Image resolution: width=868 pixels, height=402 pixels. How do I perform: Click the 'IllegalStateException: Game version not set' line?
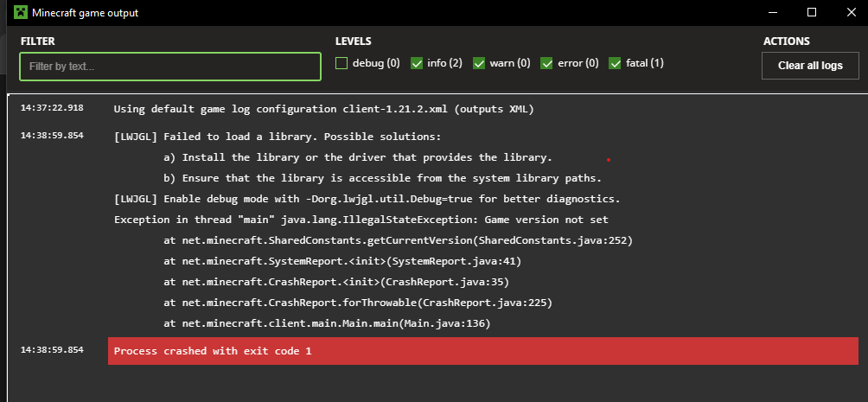pos(361,220)
